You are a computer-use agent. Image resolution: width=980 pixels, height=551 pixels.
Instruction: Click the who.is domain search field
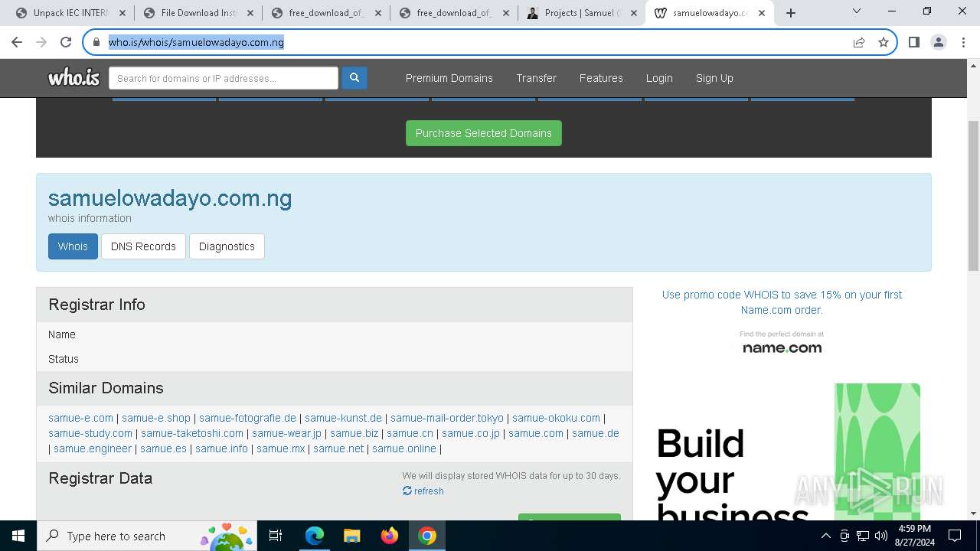pos(224,78)
